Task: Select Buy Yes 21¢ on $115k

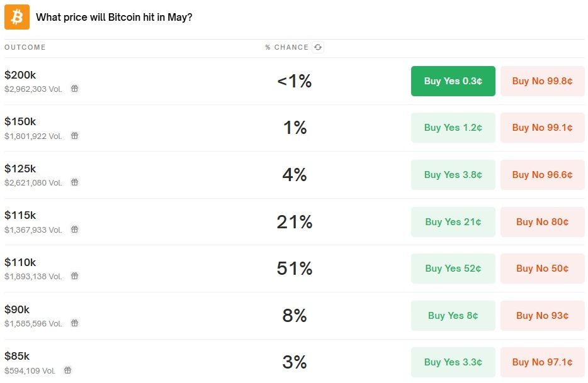Action: 453,221
